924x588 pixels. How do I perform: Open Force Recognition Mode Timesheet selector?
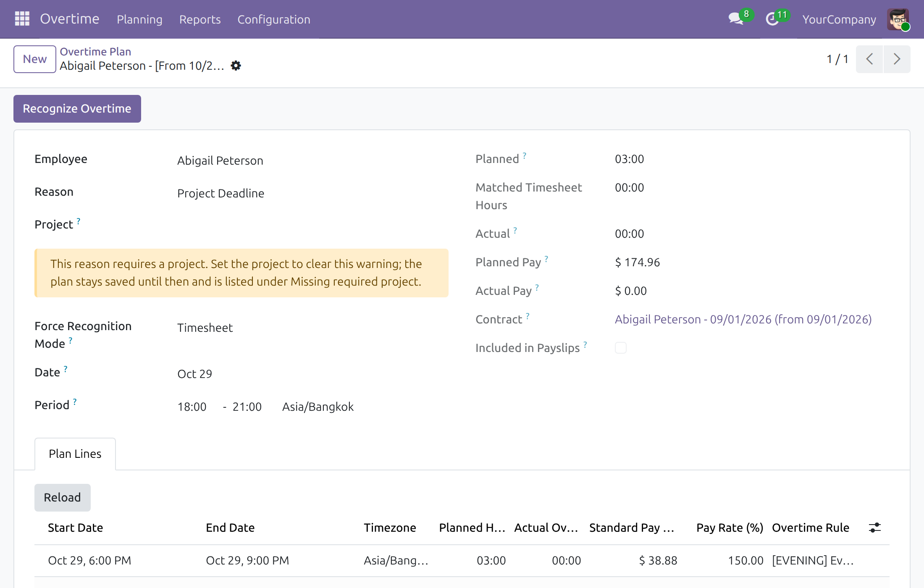[x=312, y=328]
